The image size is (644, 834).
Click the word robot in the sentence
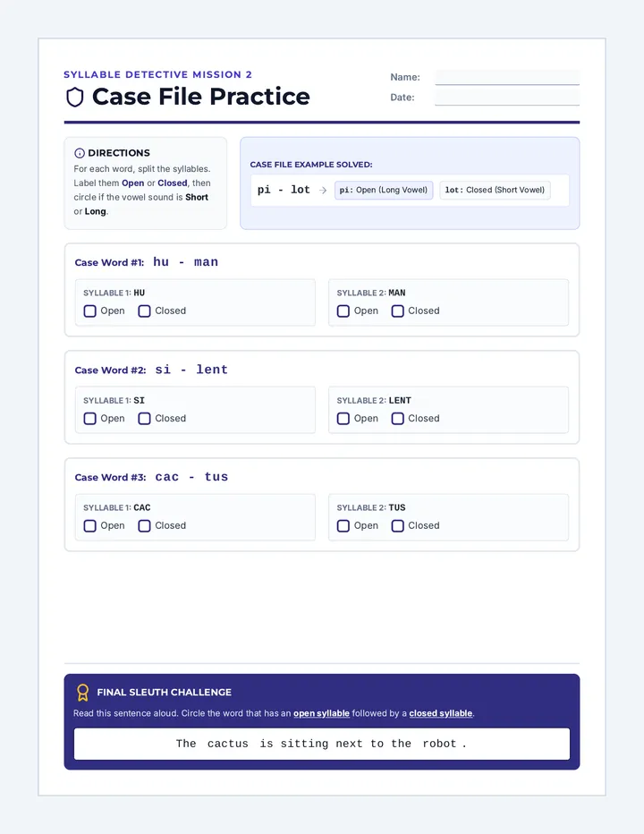[x=439, y=744]
